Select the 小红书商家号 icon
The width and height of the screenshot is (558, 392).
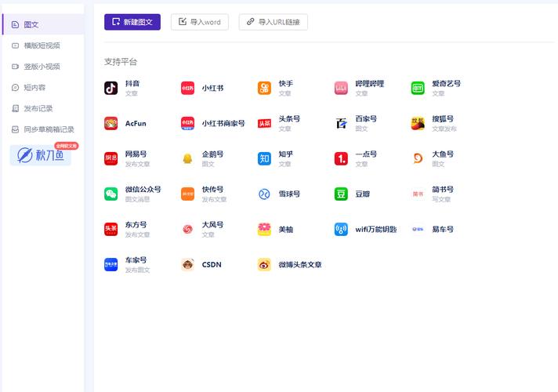(x=187, y=123)
